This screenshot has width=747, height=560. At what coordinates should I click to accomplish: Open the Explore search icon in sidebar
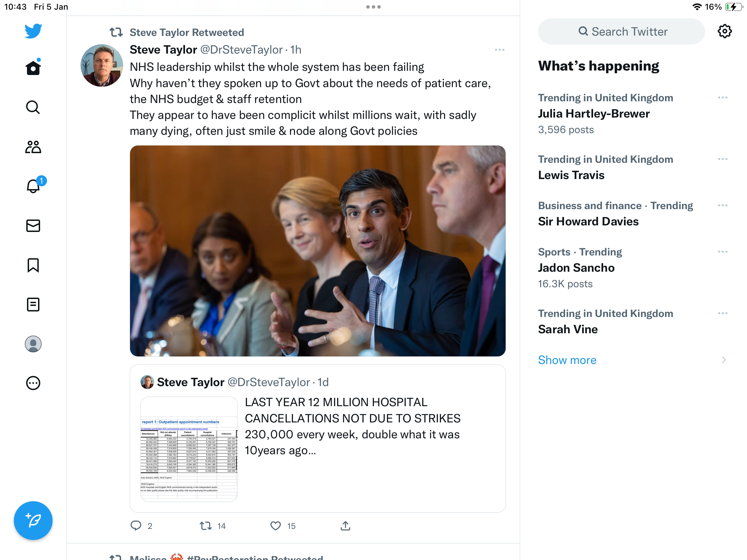pos(33,107)
